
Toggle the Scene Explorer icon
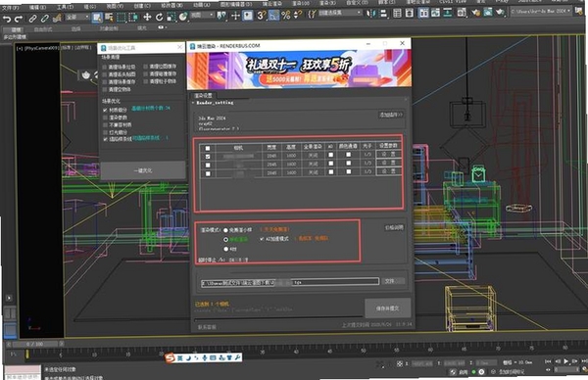pos(398,14)
